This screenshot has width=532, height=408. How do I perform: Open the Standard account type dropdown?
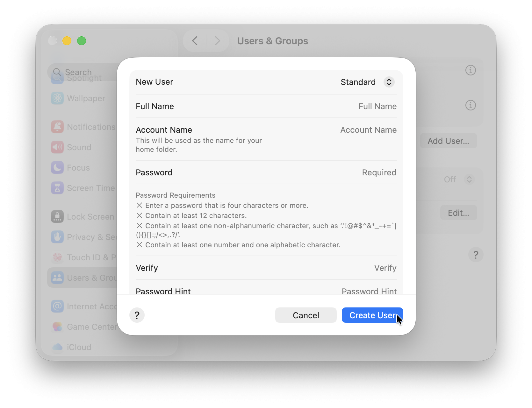click(x=367, y=82)
